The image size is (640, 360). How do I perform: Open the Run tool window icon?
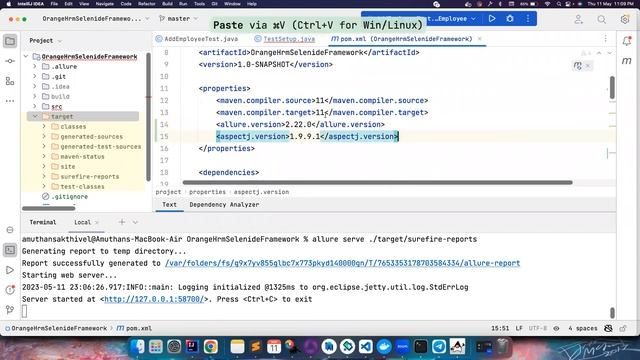10,270
